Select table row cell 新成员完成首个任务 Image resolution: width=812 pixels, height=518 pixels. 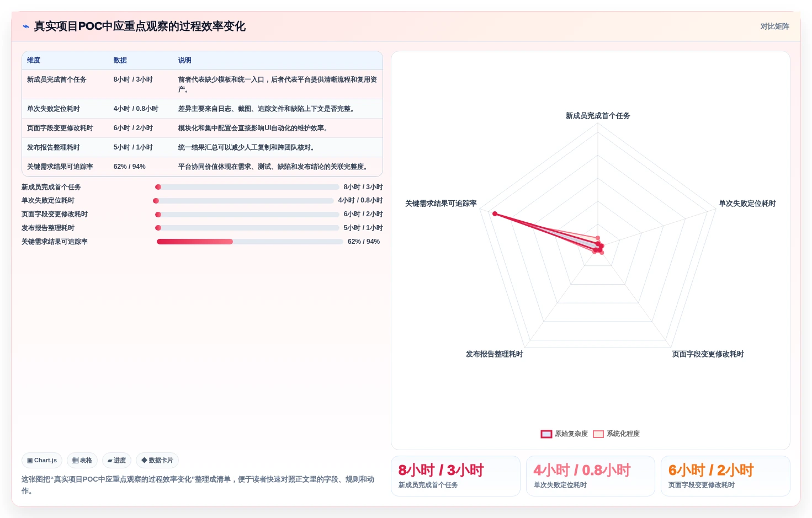click(x=57, y=79)
